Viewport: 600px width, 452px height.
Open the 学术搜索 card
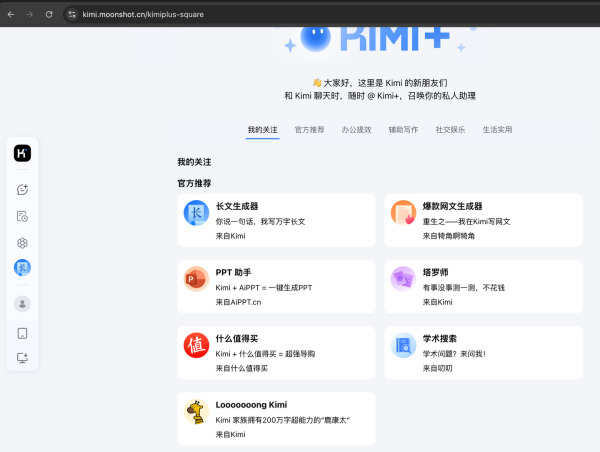tap(483, 353)
